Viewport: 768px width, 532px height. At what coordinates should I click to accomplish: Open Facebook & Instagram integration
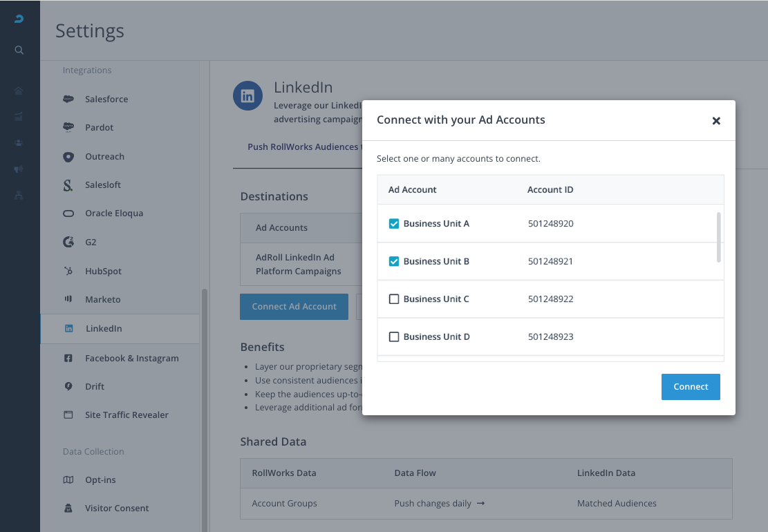131,358
